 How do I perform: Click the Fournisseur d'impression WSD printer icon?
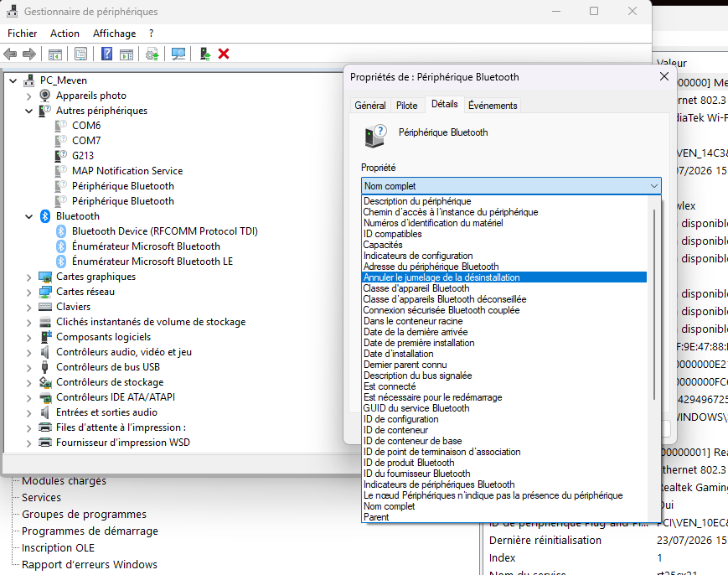[45, 443]
